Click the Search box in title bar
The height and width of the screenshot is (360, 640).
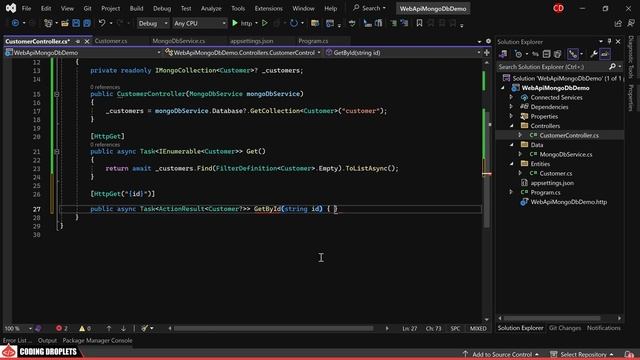pyautogui.click(x=369, y=8)
